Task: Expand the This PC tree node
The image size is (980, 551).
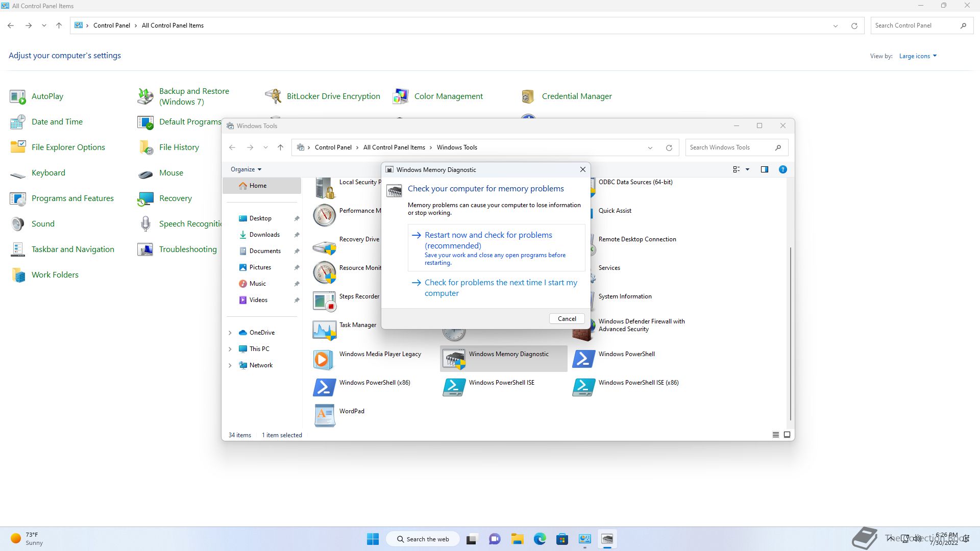Action: [x=230, y=349]
